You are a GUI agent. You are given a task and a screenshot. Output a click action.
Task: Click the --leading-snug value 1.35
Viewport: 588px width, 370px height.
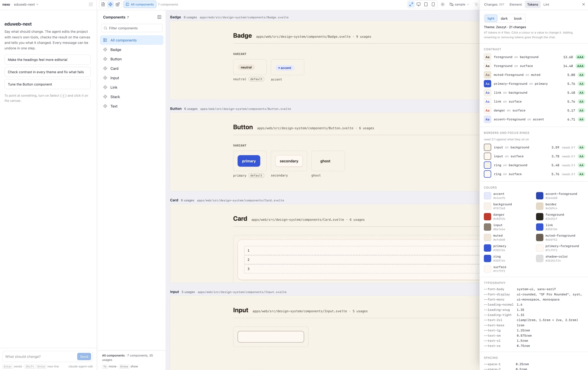pos(521,310)
